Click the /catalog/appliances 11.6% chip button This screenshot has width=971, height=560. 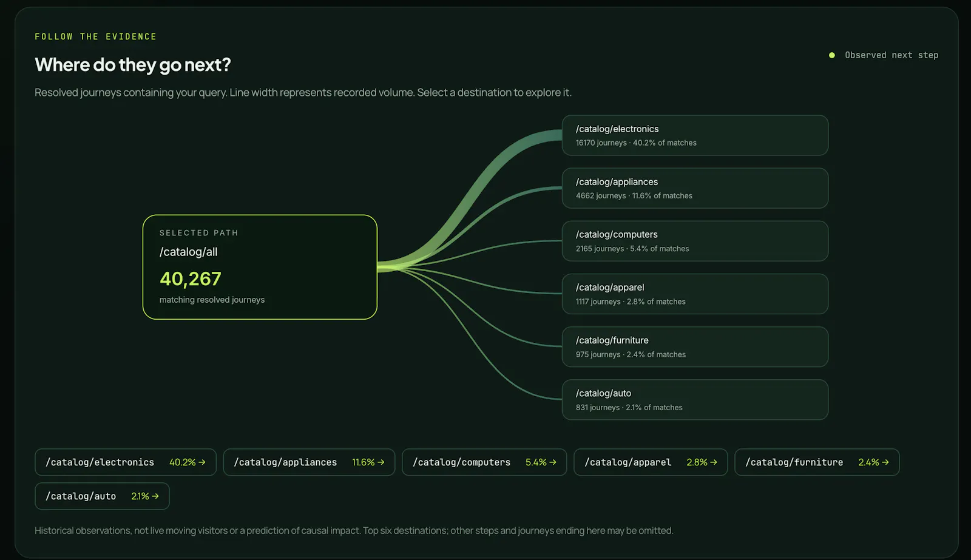309,462
